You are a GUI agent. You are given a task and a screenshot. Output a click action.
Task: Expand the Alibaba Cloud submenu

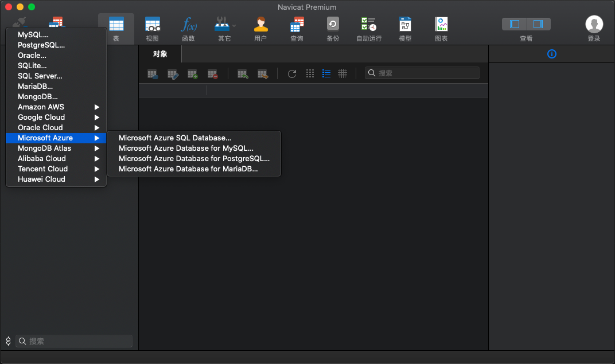(56, 158)
